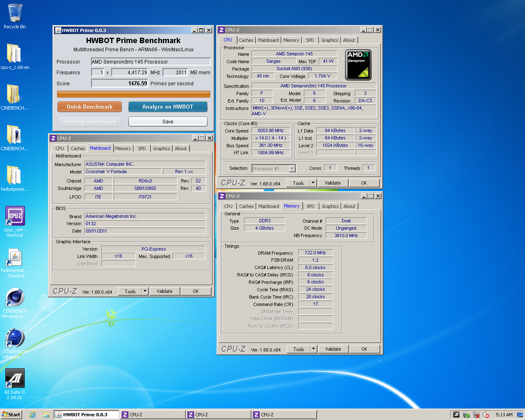
Task: Click the BIOS date 05/11/2011
Action: (x=145, y=231)
